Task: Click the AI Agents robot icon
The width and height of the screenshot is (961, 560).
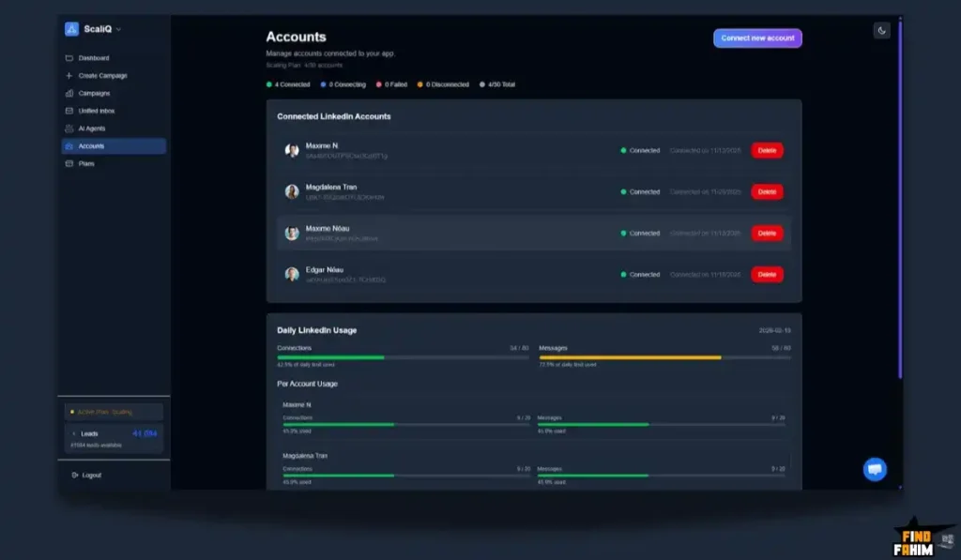Action: [x=69, y=129]
